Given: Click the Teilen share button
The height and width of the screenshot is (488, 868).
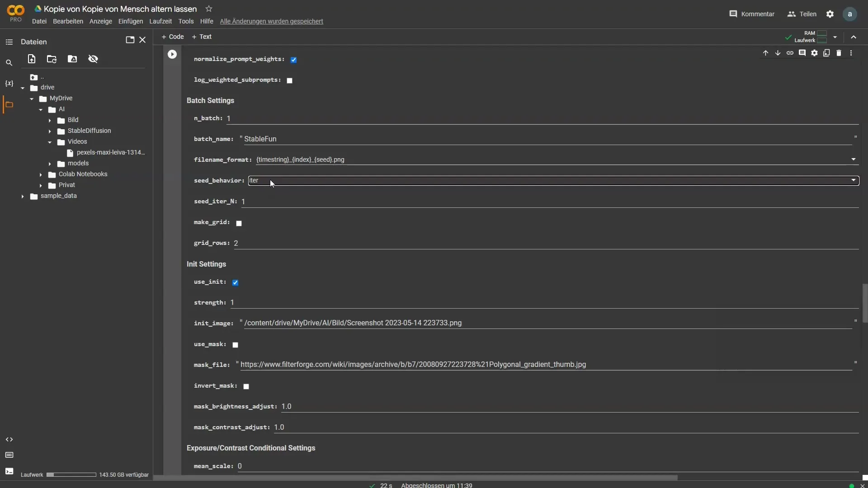Looking at the screenshot, I should [802, 14].
